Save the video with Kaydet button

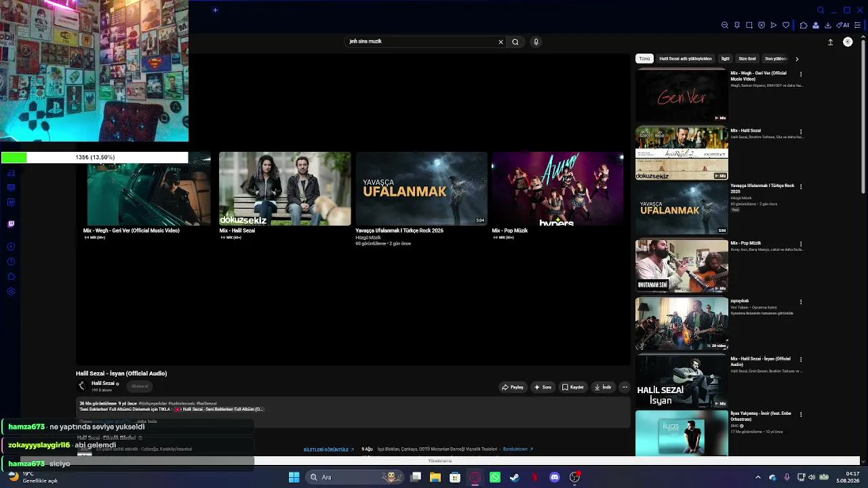pyautogui.click(x=573, y=387)
